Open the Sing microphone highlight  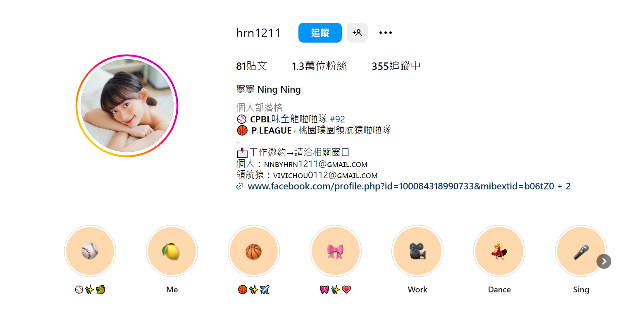[581, 251]
